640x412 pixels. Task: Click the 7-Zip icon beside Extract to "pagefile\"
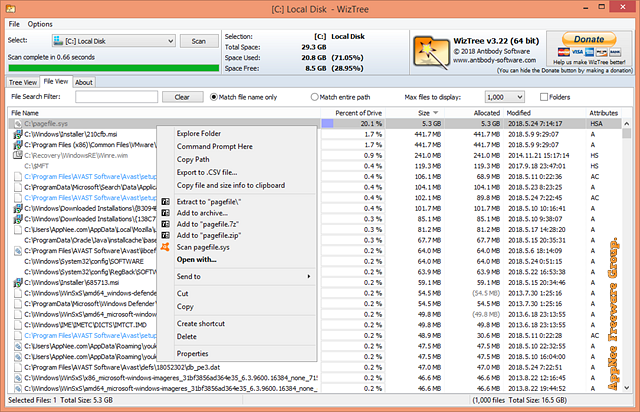pyautogui.click(x=165, y=201)
